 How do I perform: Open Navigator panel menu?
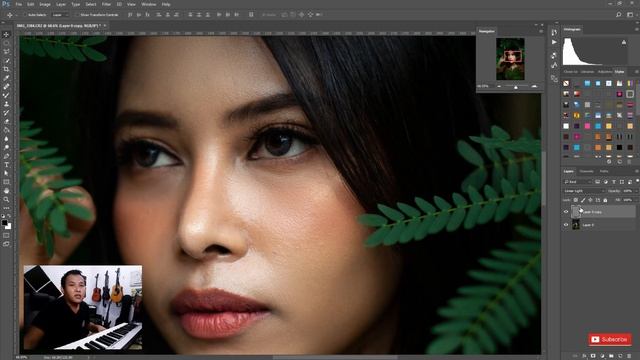click(541, 31)
